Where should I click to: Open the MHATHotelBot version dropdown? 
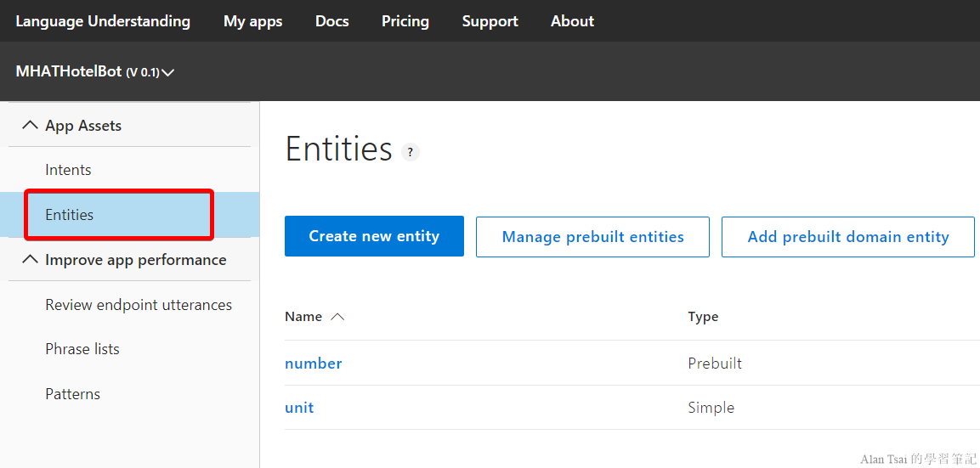click(x=167, y=73)
